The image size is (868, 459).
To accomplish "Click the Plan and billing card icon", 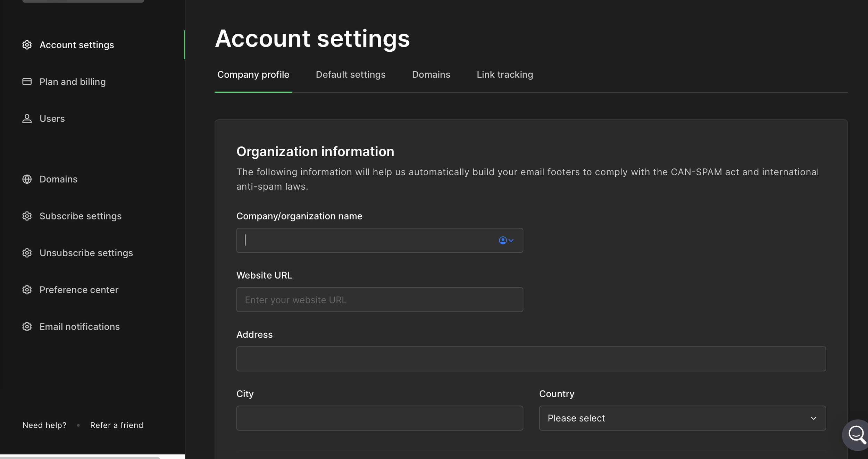I will click(27, 82).
